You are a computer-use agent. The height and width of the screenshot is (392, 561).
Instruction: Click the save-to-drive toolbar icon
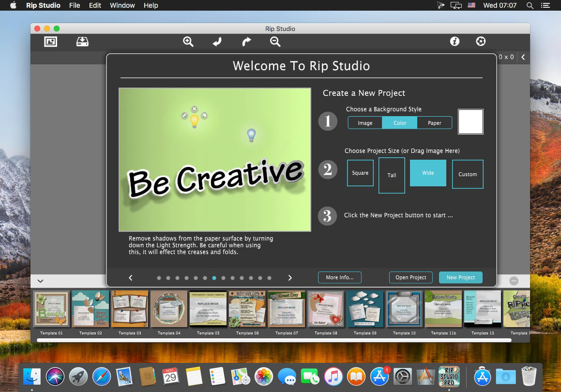(82, 42)
